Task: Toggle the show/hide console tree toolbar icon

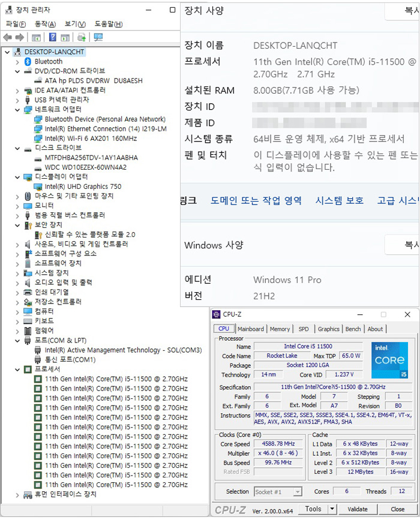Action: point(36,37)
